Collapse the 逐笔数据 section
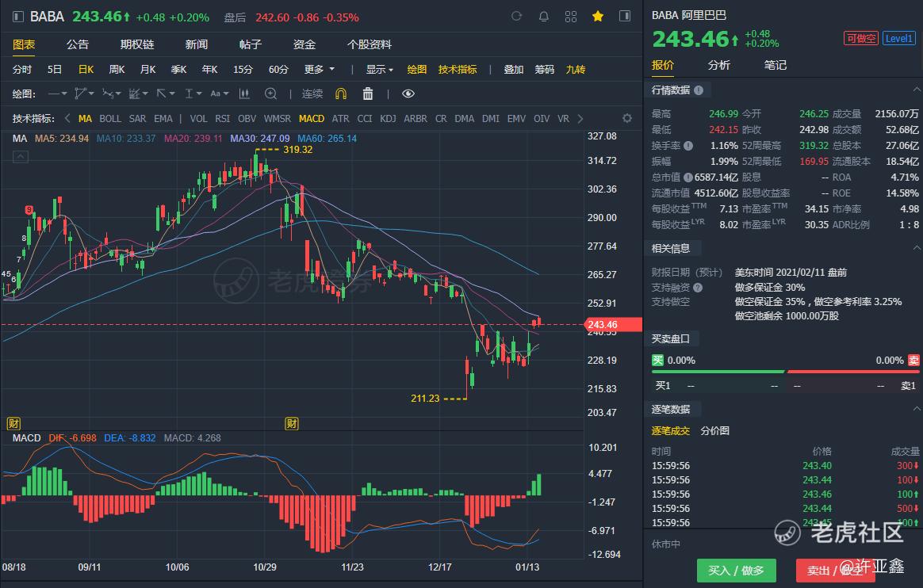Screen dimensions: 923x588 coord(917,409)
